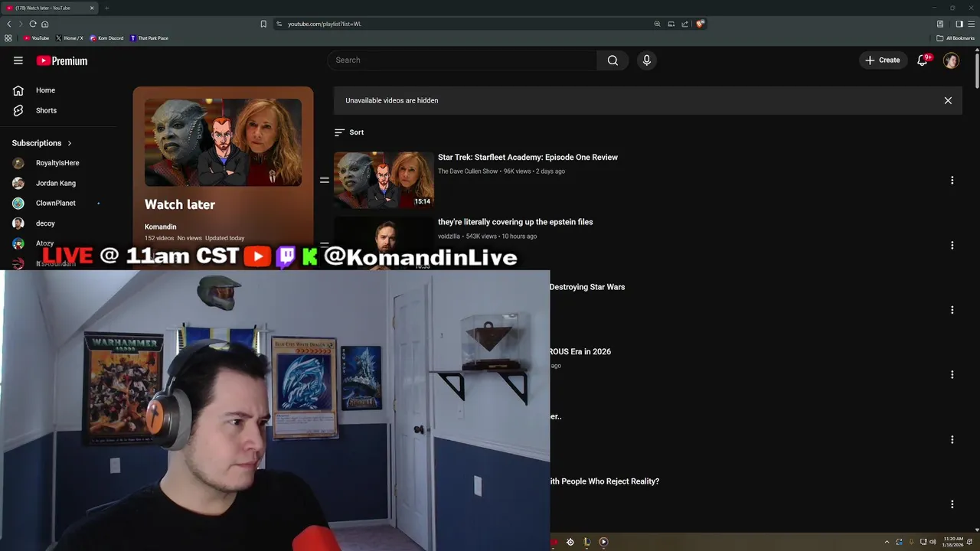Close the Watch later browser tab
The width and height of the screenshot is (980, 551).
[92, 8]
